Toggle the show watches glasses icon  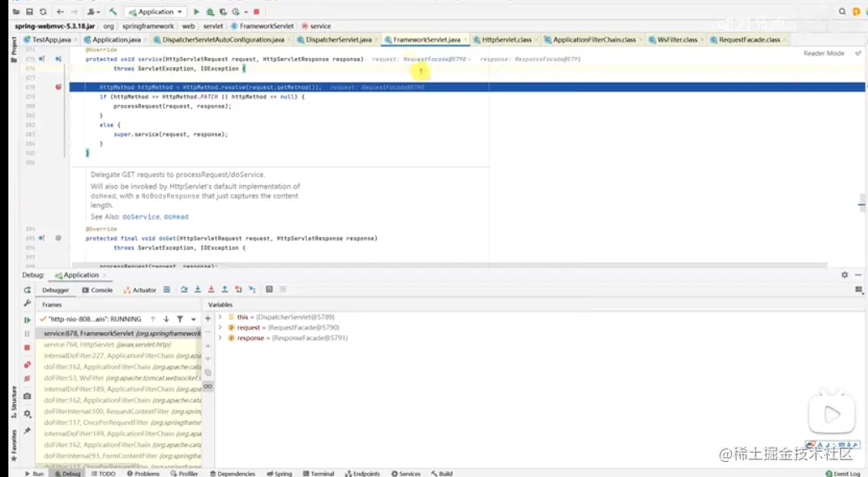point(208,386)
